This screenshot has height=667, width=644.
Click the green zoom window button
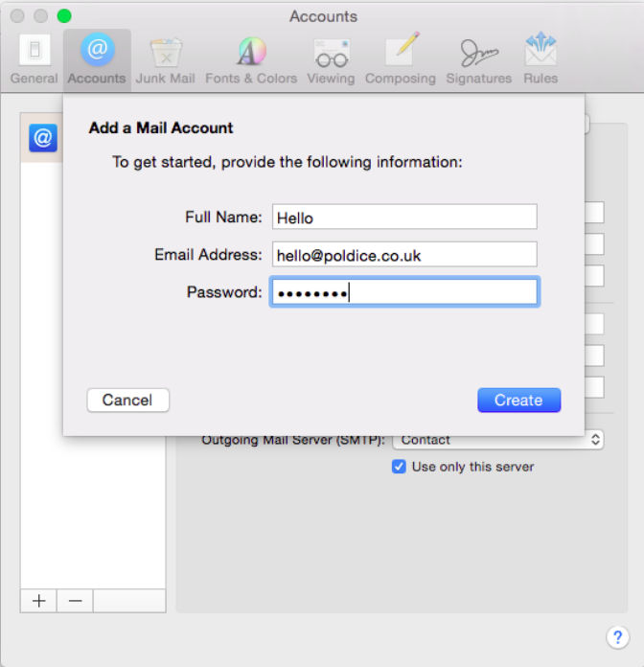(64, 16)
